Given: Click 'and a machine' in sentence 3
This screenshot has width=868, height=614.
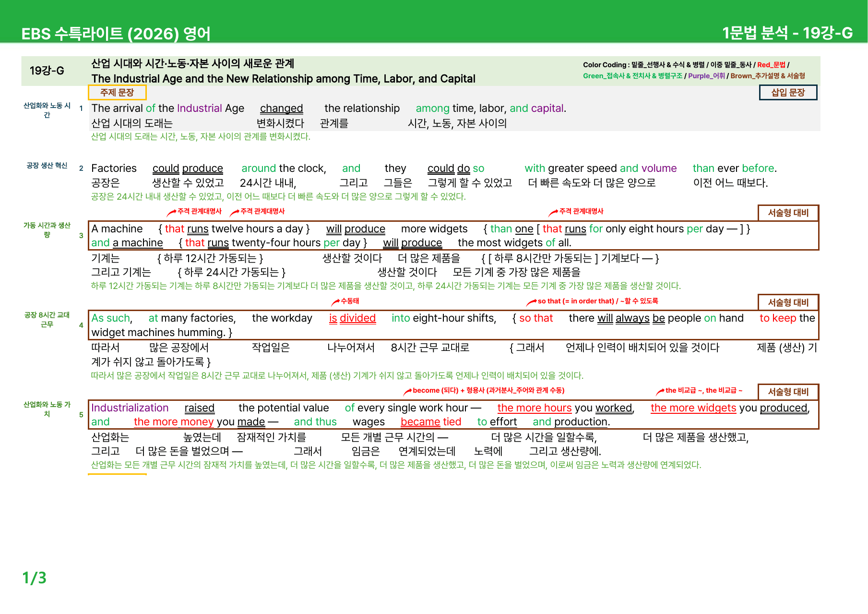Looking at the screenshot, I should (127, 243).
